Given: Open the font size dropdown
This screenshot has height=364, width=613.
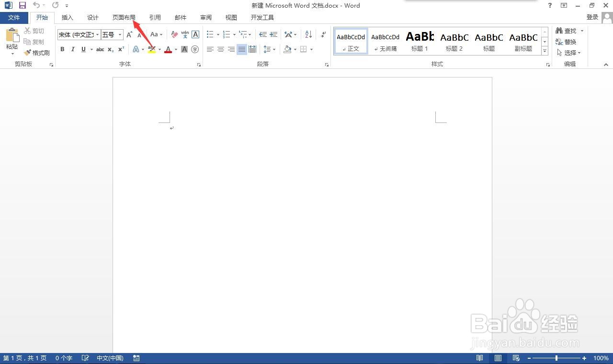Looking at the screenshot, I should [120, 34].
